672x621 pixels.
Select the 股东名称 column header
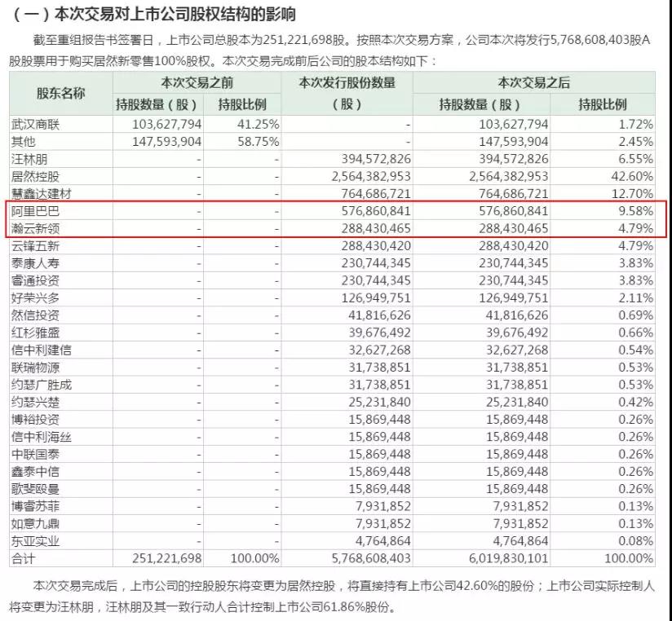[61, 93]
